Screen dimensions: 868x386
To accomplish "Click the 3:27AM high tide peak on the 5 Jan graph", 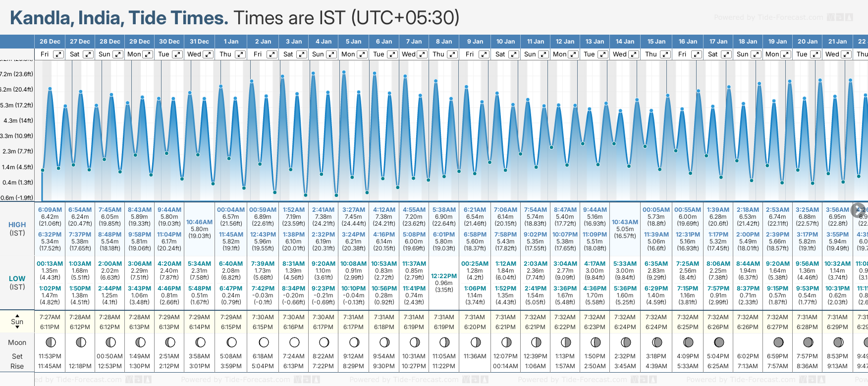I will (x=344, y=72).
